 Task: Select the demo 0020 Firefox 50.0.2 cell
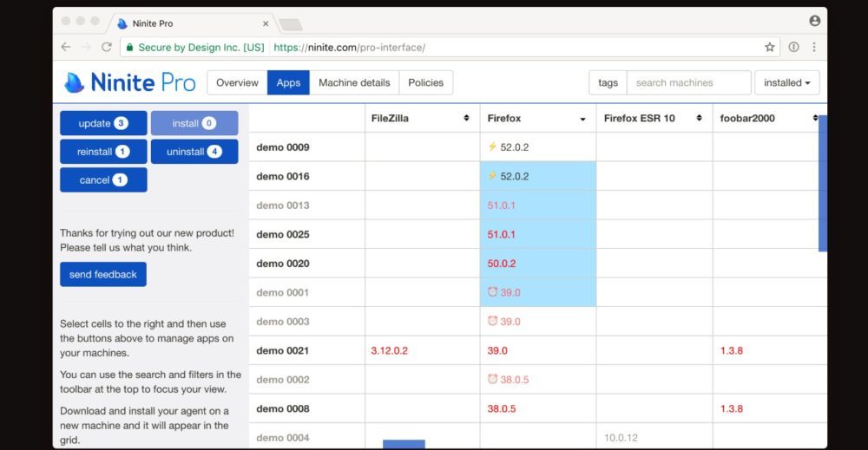(x=537, y=264)
